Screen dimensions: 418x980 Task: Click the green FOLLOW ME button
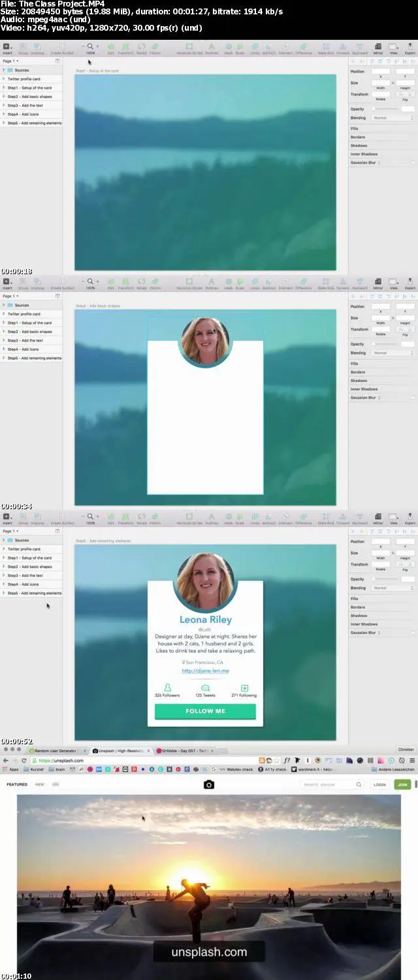pyautogui.click(x=205, y=711)
